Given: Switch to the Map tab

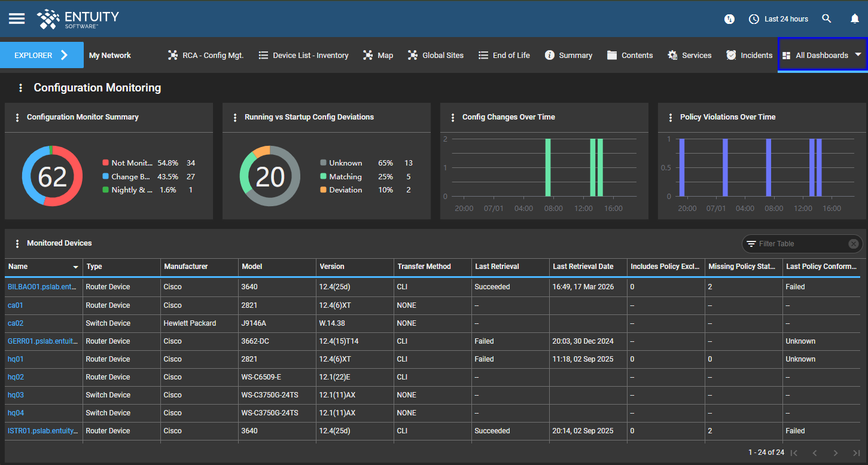Looking at the screenshot, I should click(x=378, y=55).
